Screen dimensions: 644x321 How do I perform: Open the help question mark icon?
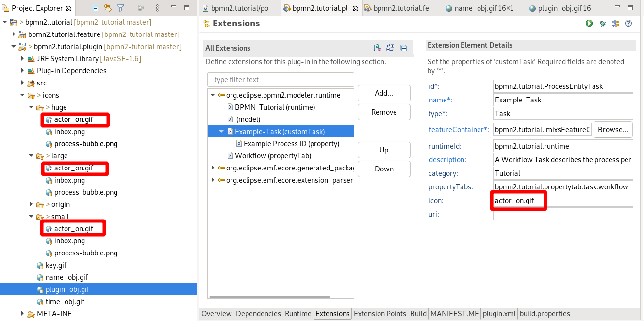pyautogui.click(x=628, y=23)
